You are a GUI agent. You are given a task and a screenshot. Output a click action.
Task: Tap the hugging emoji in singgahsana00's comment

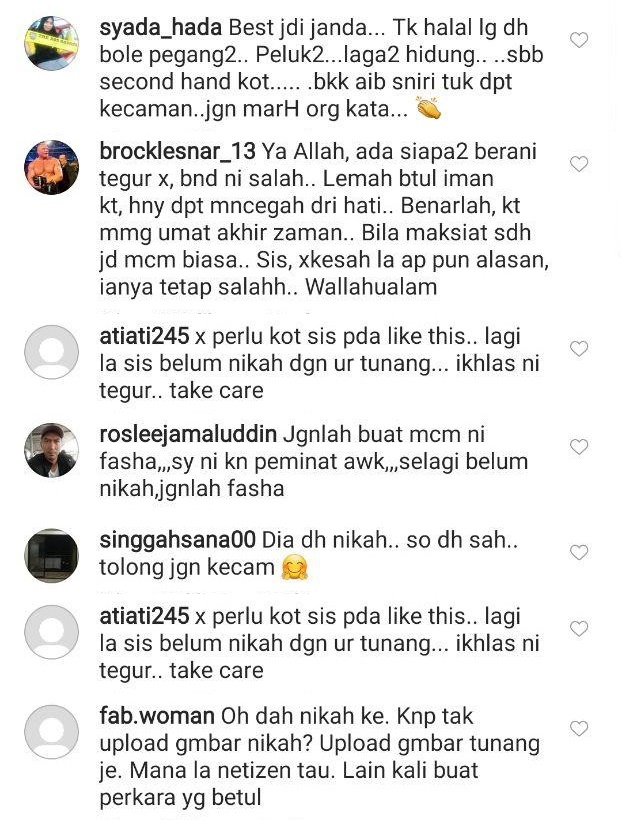[295, 568]
